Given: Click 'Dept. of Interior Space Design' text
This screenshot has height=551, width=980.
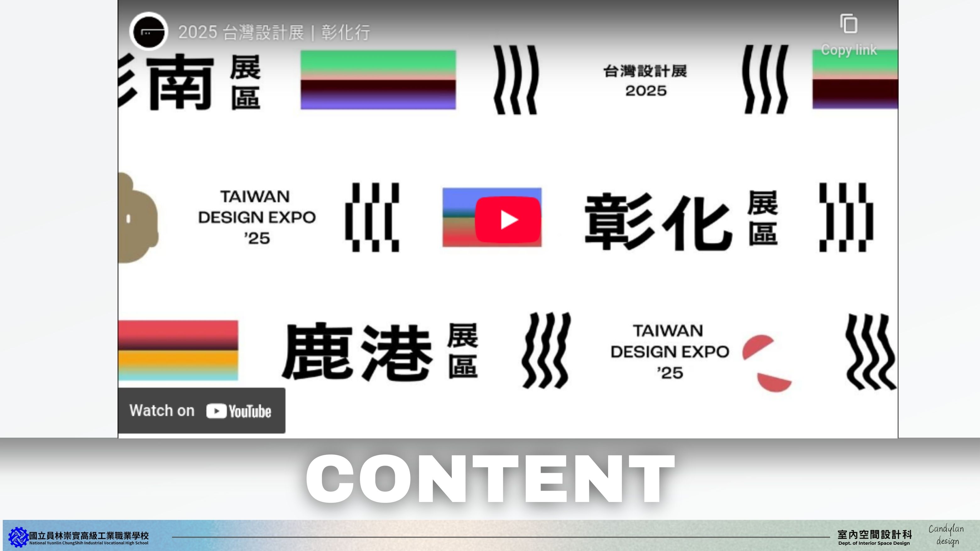Looking at the screenshot, I should (874, 543).
